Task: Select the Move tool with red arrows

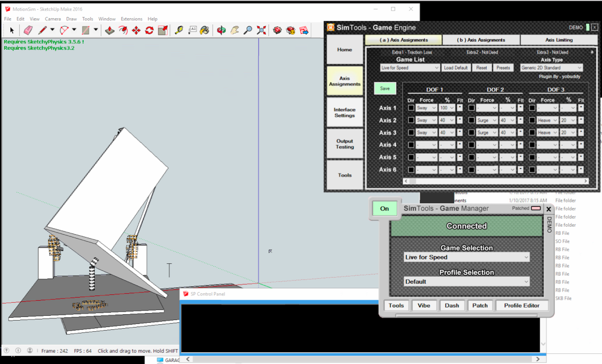Action: [136, 31]
